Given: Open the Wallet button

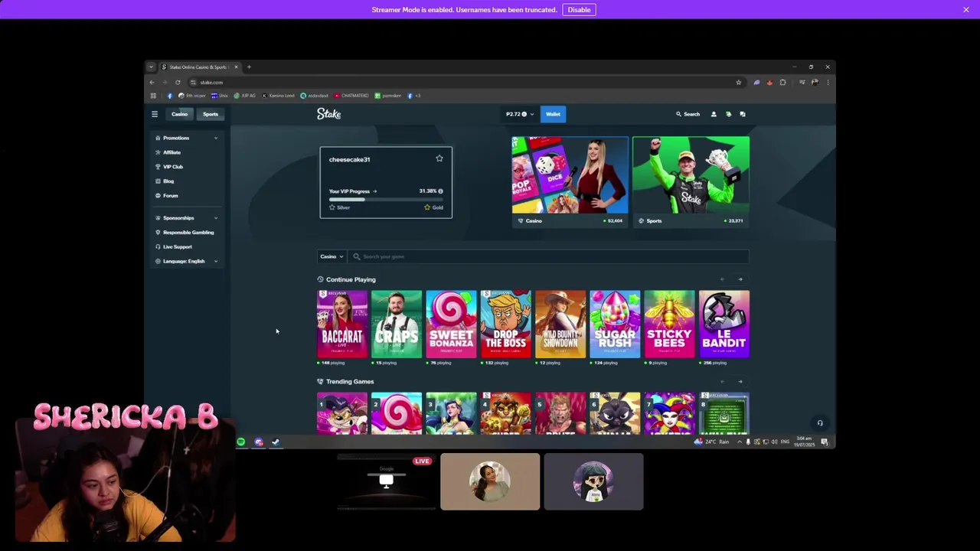Looking at the screenshot, I should (x=553, y=114).
